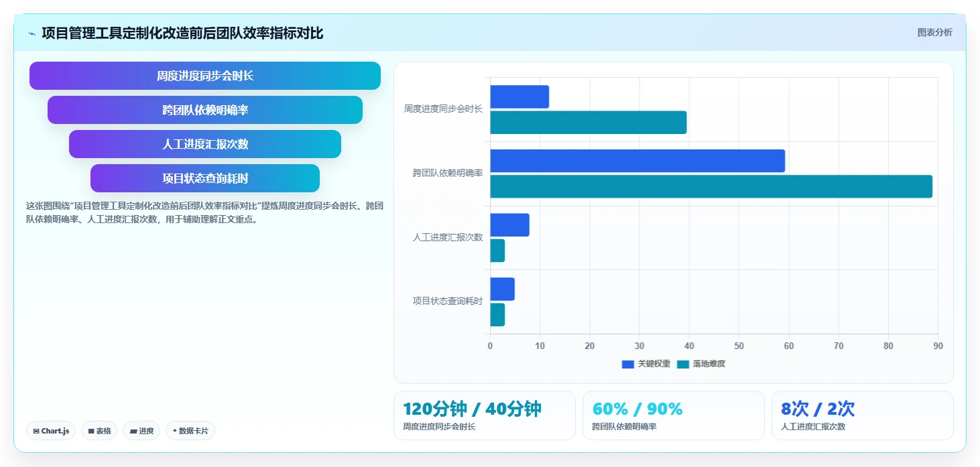The image size is (980, 467).
Task: Click the y-axis label 项目状态查询耗时
Action: coord(448,301)
